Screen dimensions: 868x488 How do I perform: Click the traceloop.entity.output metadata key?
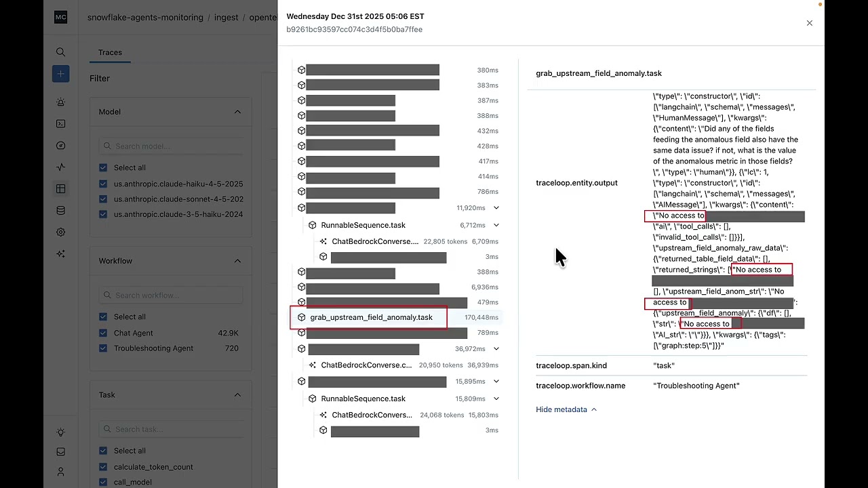click(576, 183)
